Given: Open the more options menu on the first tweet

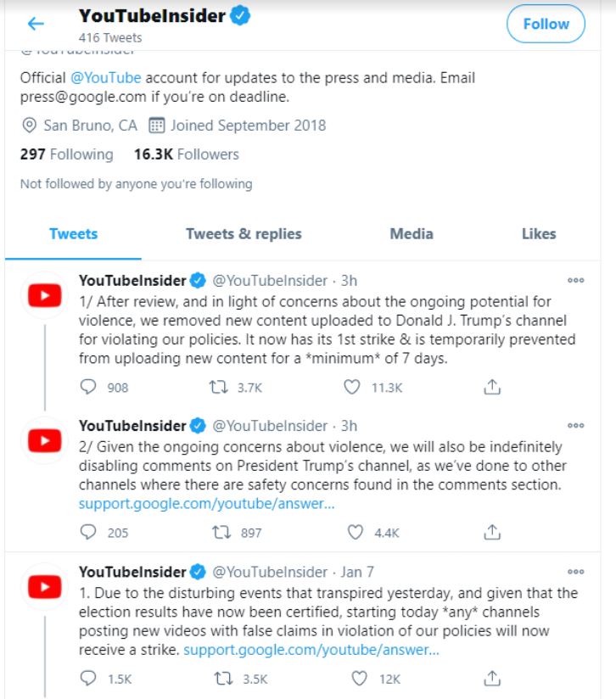Looking at the screenshot, I should pyautogui.click(x=575, y=281).
